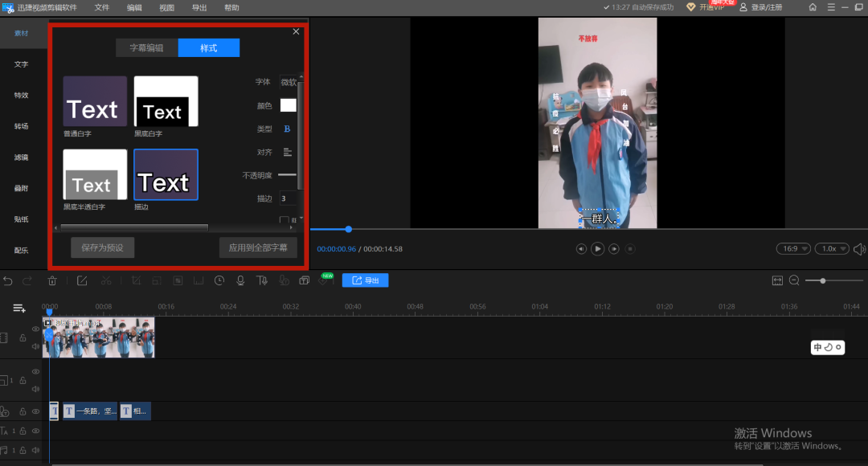Toggle lock on overlay track 1

pyautogui.click(x=23, y=380)
